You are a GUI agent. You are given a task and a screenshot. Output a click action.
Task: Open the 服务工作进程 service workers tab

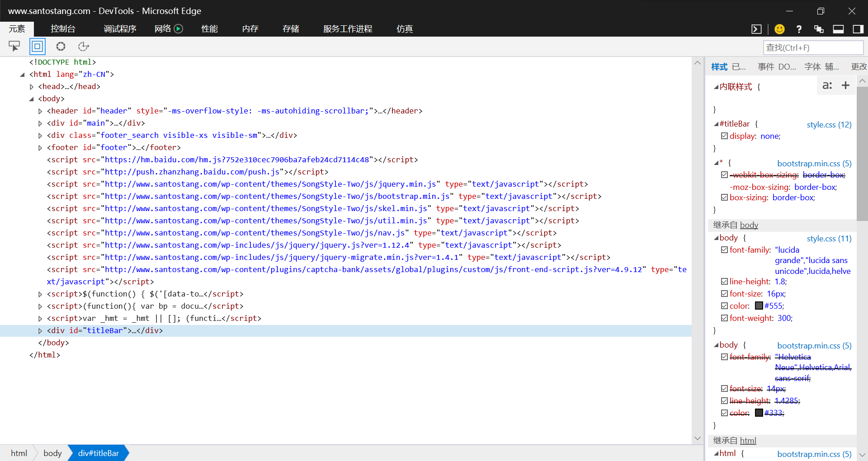pos(348,28)
